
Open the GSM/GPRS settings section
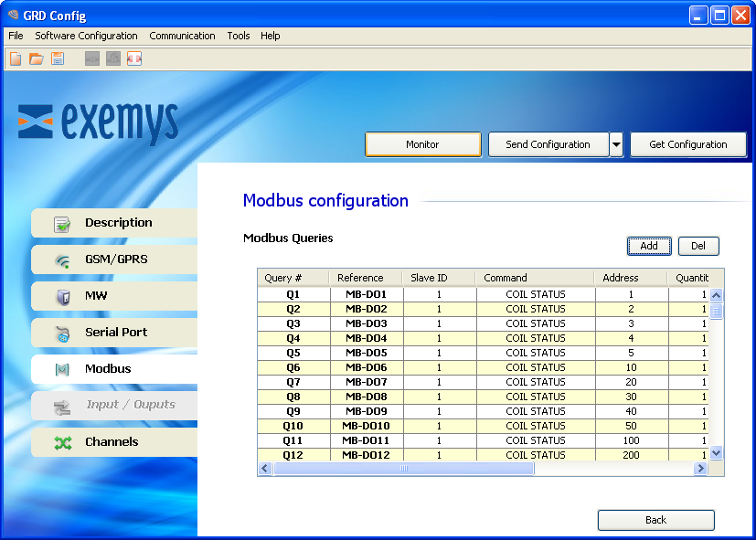pyautogui.click(x=114, y=259)
